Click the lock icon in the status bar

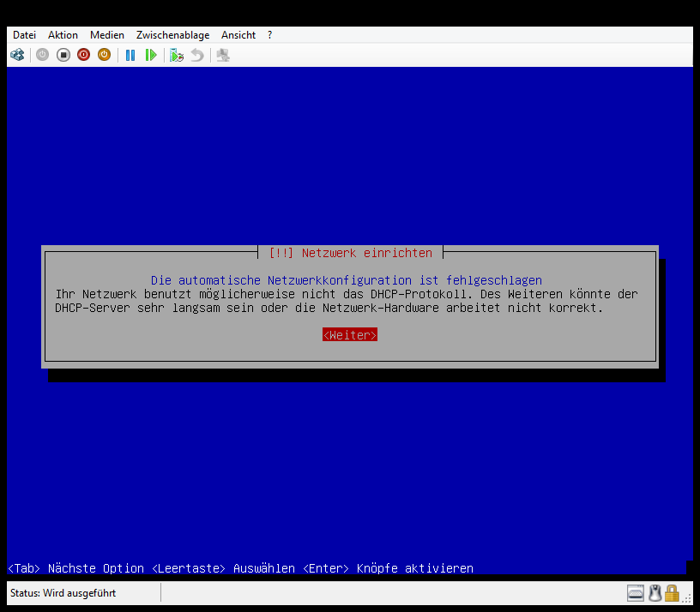[672, 593]
